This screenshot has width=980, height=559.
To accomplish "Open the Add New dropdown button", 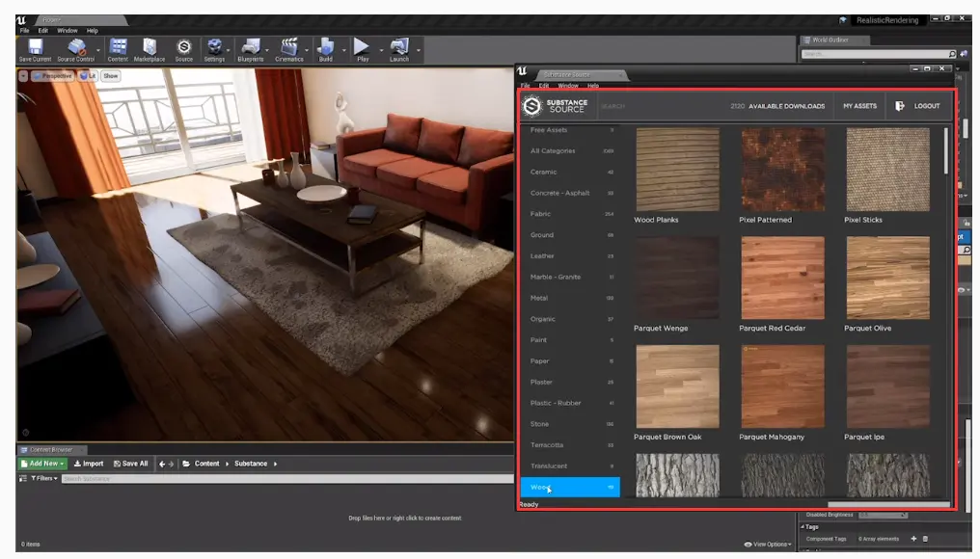I will 41,464.
